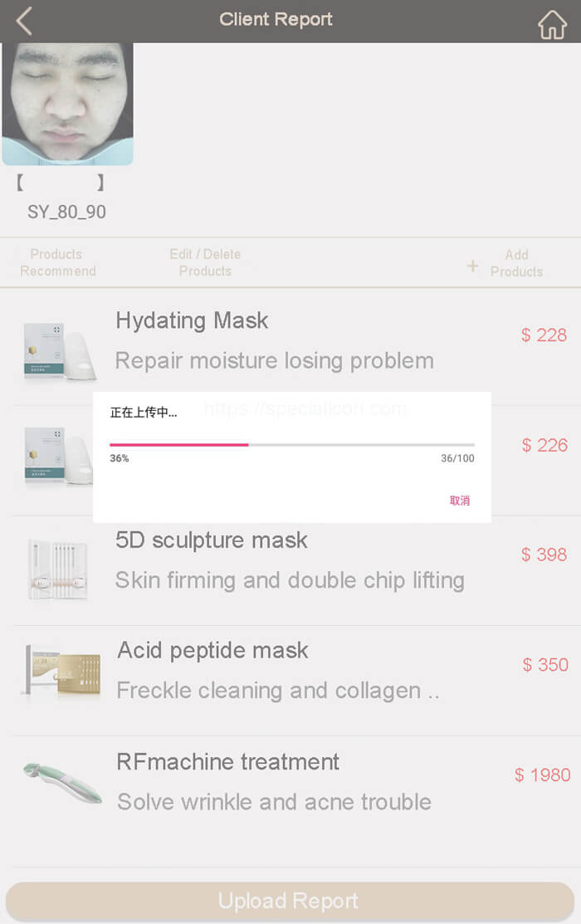Open the RFmachine treatment entry
581x924 pixels.
coord(228,761)
